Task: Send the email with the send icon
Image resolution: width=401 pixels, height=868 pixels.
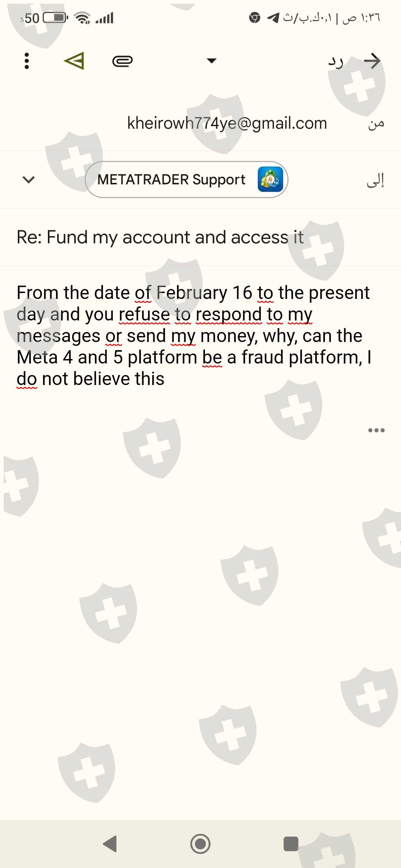Action: (74, 61)
